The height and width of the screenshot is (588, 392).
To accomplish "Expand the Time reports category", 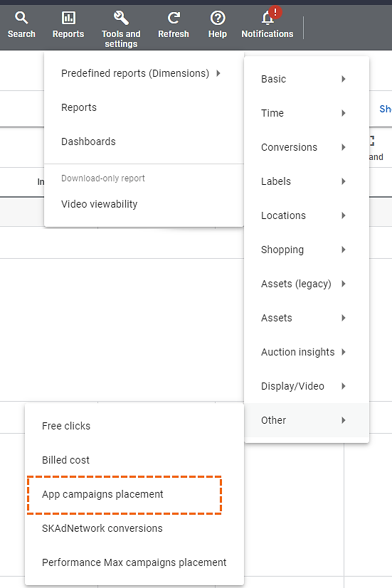I will pyautogui.click(x=307, y=113).
